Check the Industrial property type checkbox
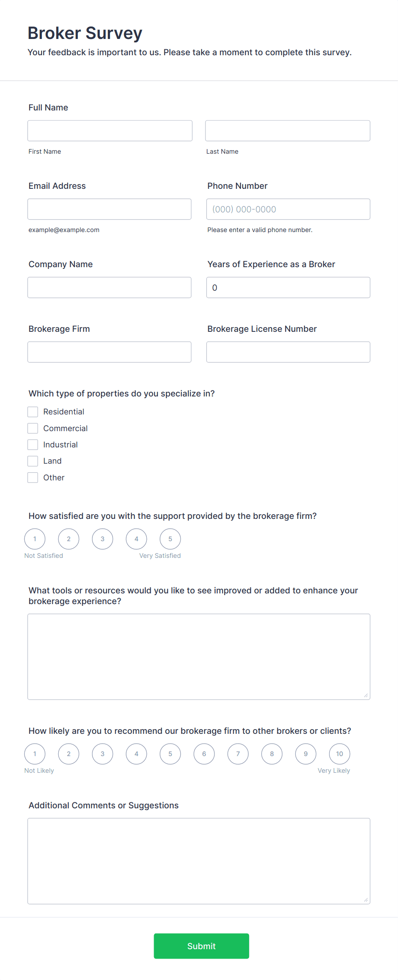 pyautogui.click(x=33, y=444)
